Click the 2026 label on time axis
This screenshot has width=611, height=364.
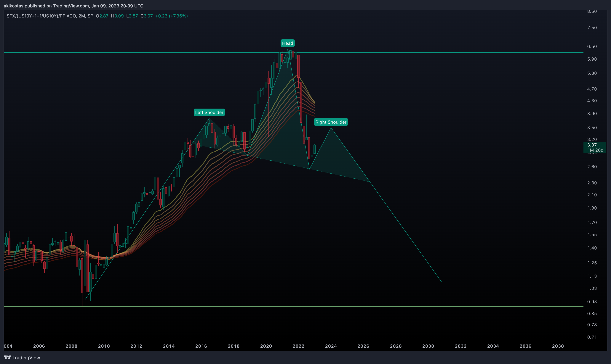click(x=363, y=346)
